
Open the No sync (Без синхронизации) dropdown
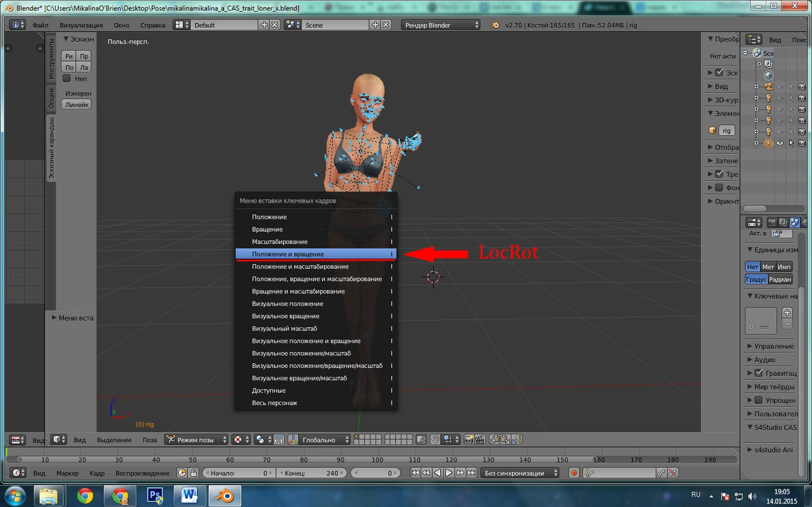[520, 473]
